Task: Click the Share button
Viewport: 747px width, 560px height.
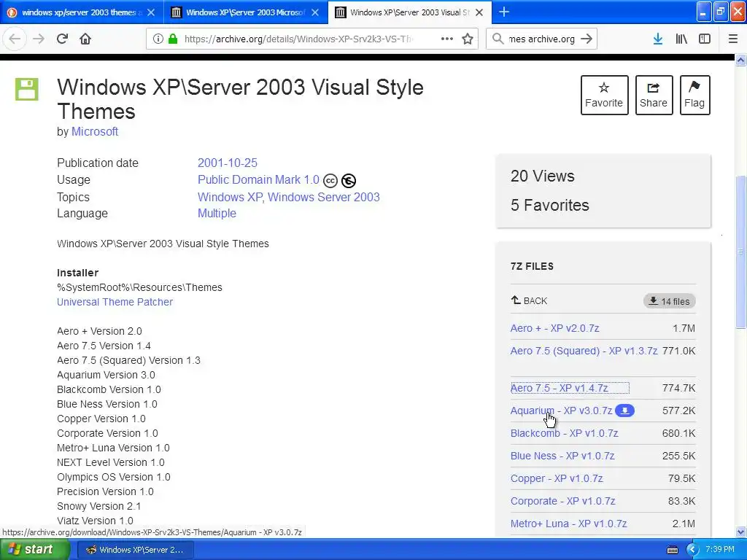Action: tap(654, 95)
